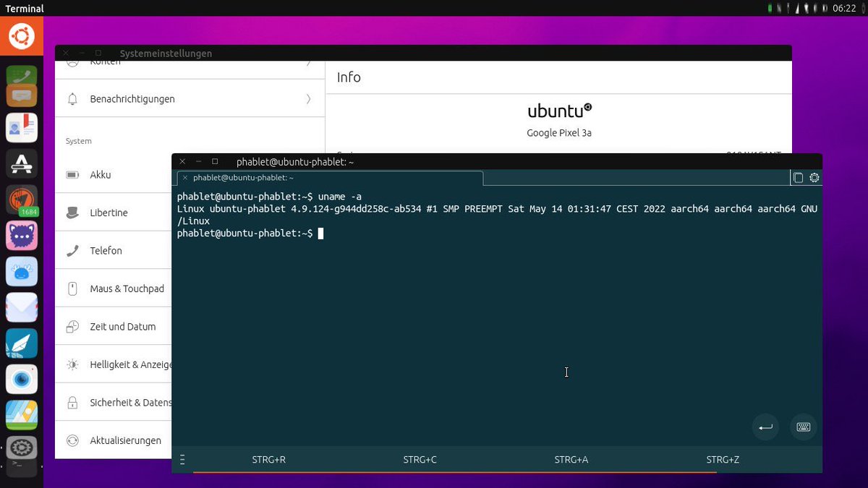Click the refresh icon beside Aktualisierungen

coord(72,440)
